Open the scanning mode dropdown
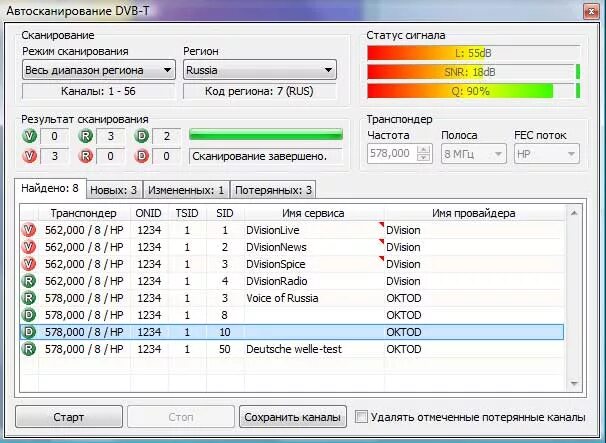Screen dimensions: 606x443 99,70
